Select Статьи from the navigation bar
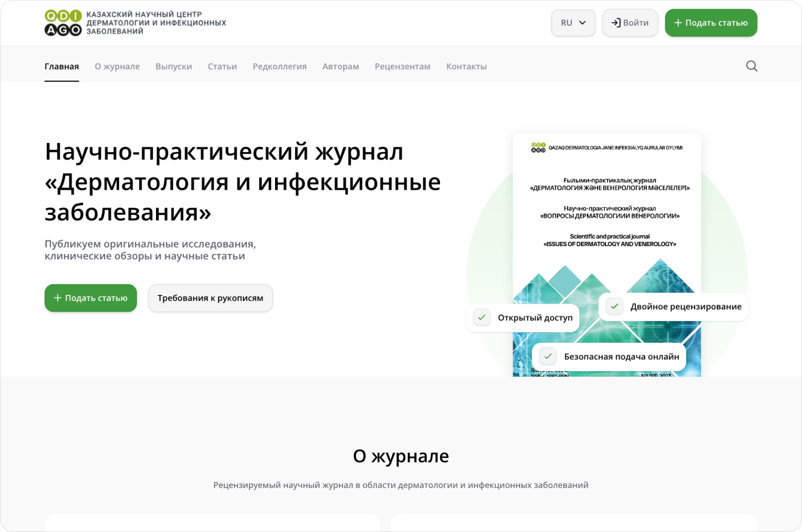This screenshot has width=802, height=532. tap(222, 66)
